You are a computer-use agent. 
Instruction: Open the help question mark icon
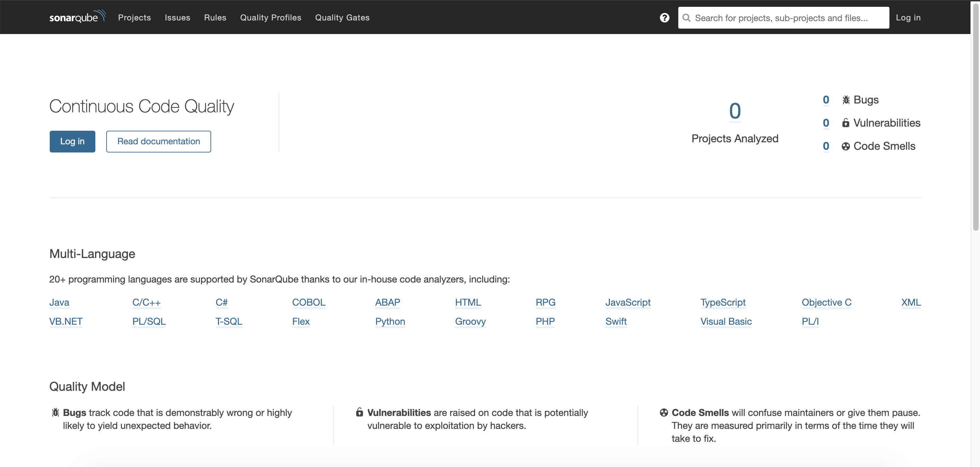664,18
